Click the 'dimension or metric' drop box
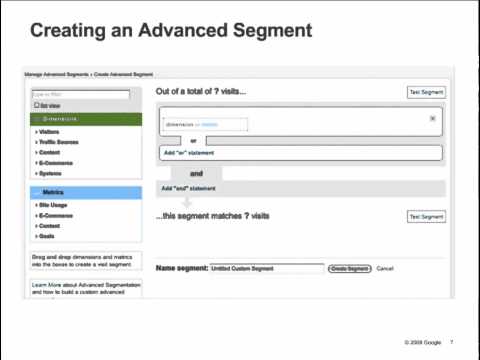 click(x=205, y=124)
